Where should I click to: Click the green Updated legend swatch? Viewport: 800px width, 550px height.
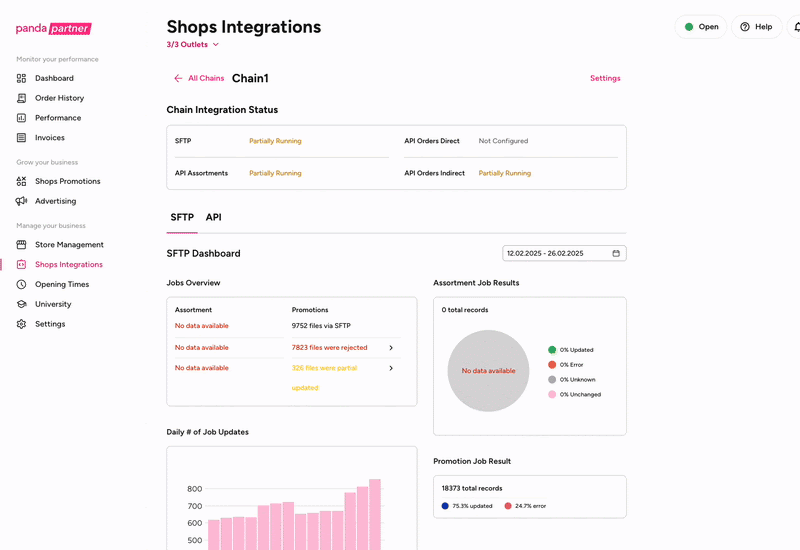552,350
